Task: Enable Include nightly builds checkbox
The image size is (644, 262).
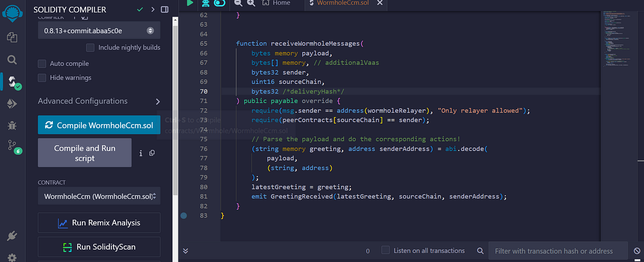Action: coord(90,47)
